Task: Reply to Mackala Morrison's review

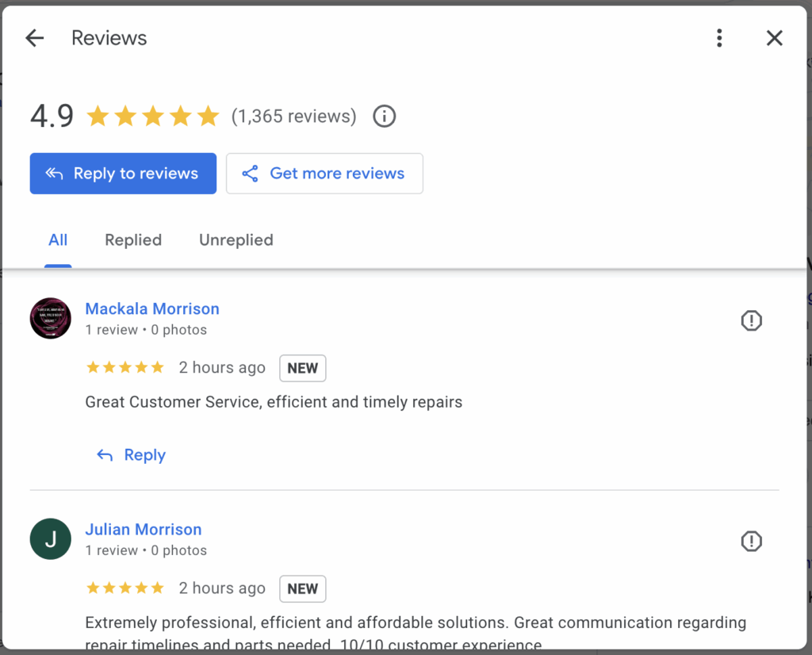Action: click(132, 455)
